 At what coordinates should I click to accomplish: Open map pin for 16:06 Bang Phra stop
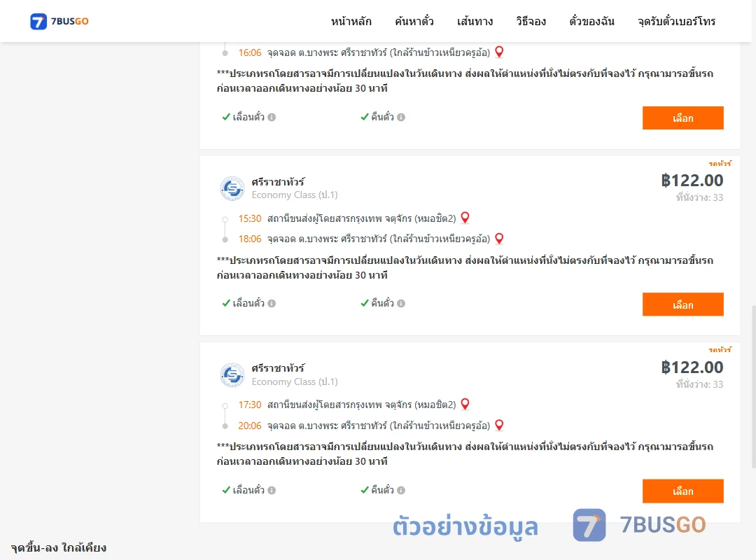(x=500, y=52)
